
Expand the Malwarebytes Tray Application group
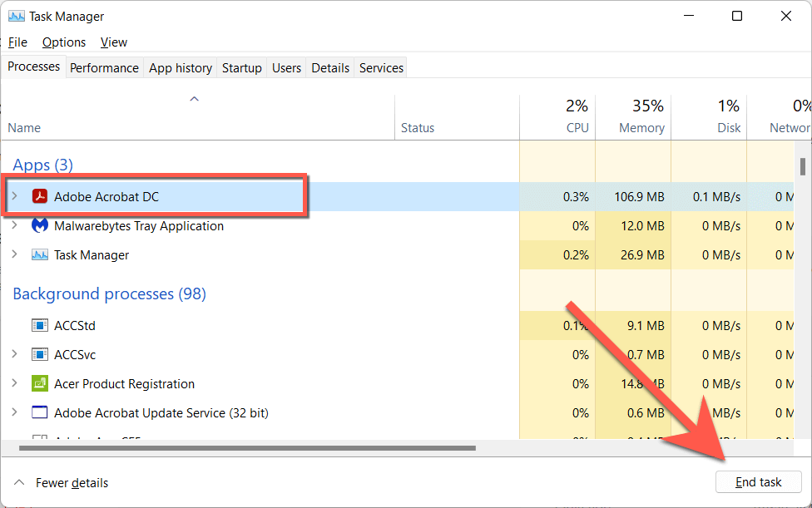point(14,225)
